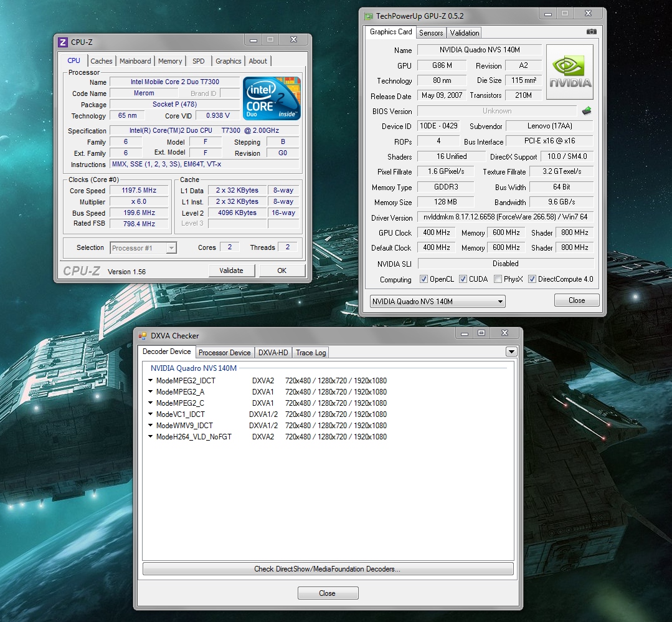Screen dimensions: 672x622
Task: Click the Memory Type value GDDR3
Action: [446, 186]
